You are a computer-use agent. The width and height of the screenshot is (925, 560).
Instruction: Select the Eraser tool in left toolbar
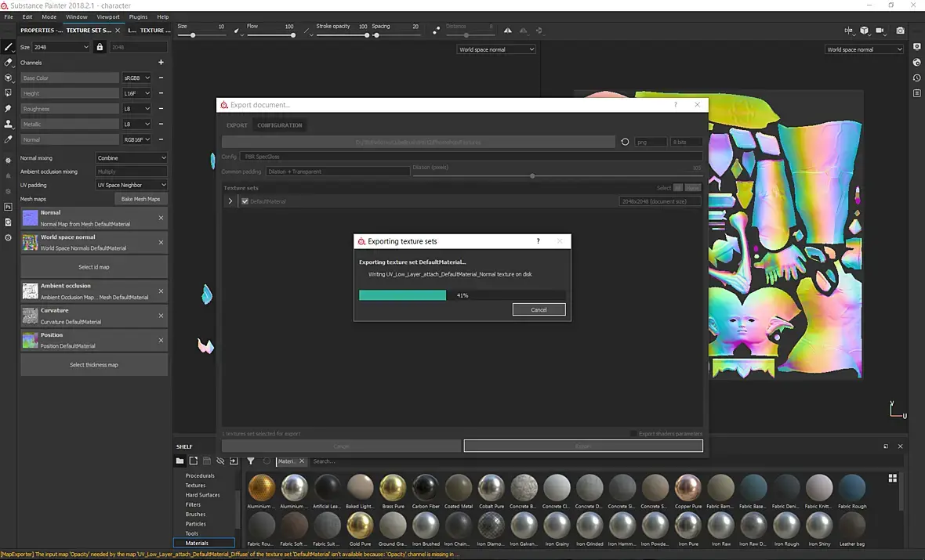pos(9,62)
